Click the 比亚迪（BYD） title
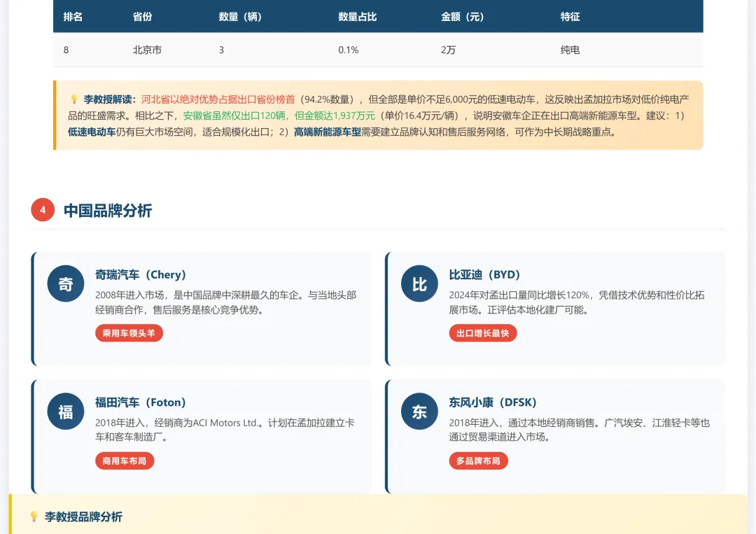Viewport: 756px width, 534px height. [x=484, y=275]
